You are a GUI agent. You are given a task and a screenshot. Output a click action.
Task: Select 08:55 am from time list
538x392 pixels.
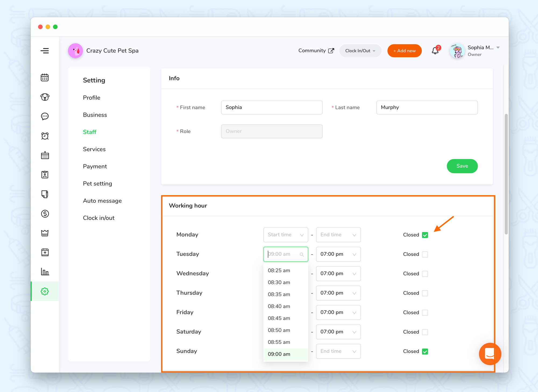pyautogui.click(x=286, y=342)
